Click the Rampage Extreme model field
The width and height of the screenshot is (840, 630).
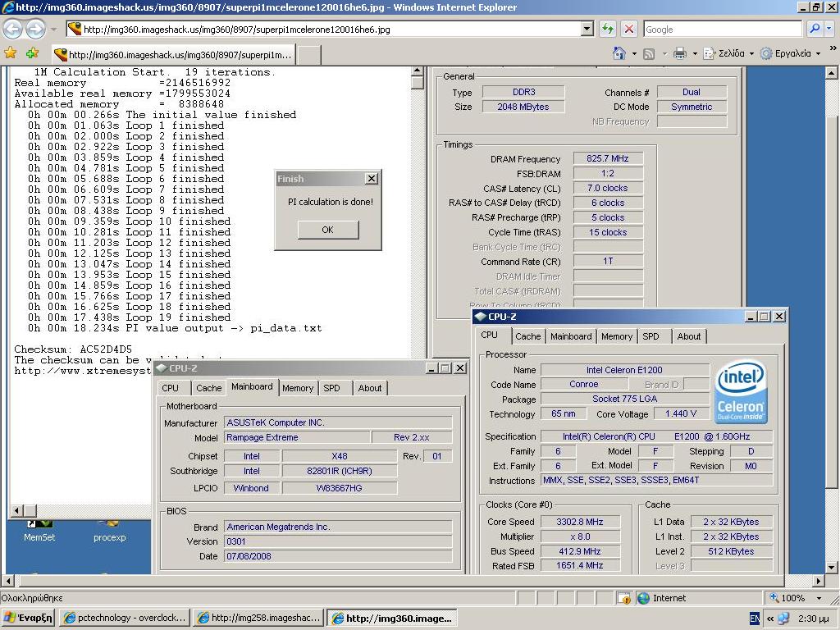pos(296,437)
